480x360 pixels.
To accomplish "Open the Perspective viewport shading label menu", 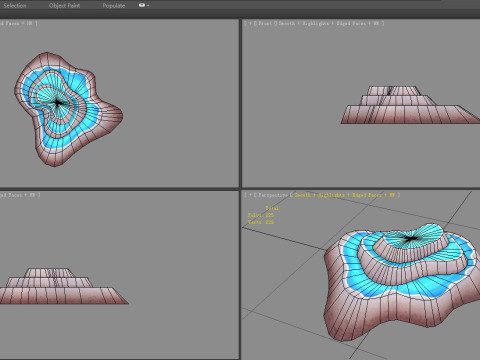I will point(345,195).
